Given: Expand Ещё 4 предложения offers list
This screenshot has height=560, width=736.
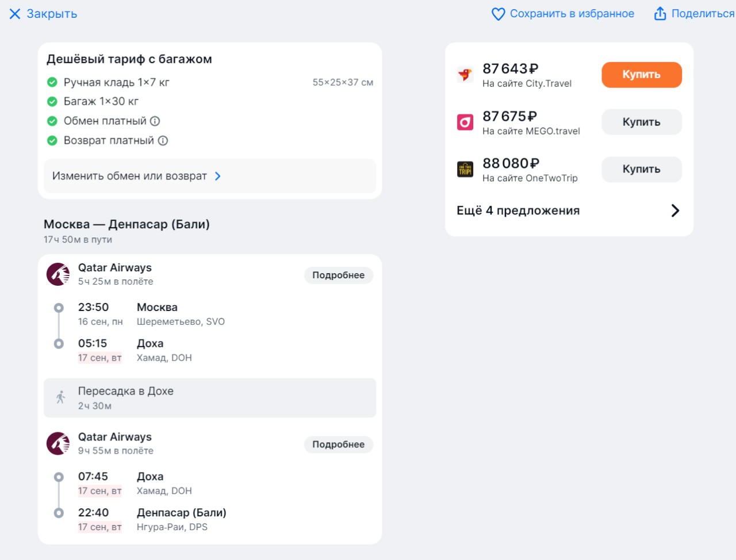Looking at the screenshot, I should tap(569, 210).
